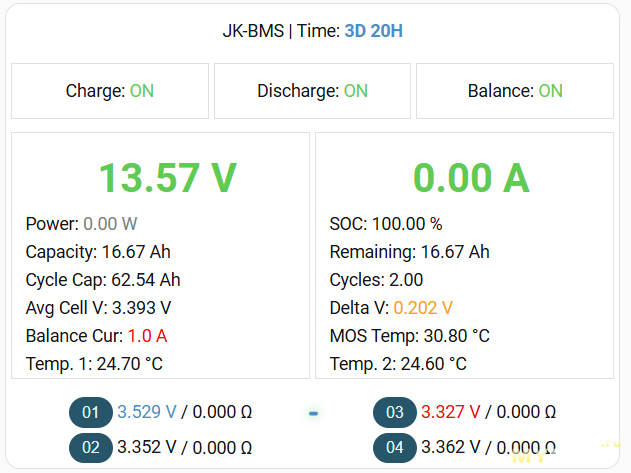Image resolution: width=631 pixels, height=473 pixels.
Task: Toggle the Charge ON switch
Action: click(110, 91)
